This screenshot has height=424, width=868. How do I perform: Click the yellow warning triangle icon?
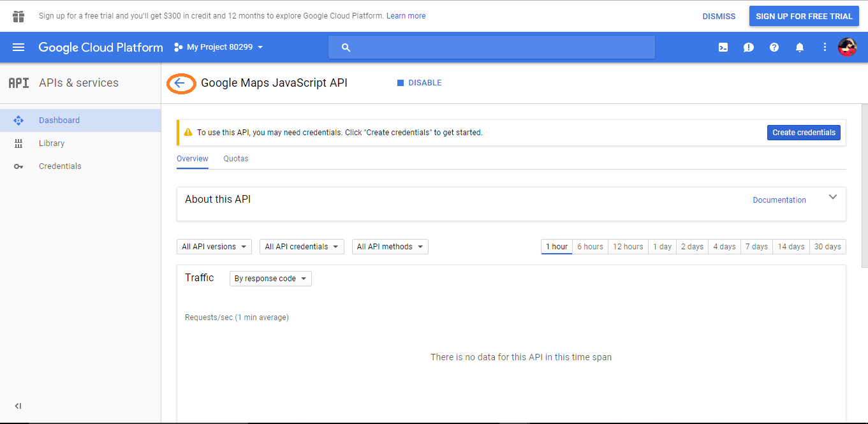(188, 133)
